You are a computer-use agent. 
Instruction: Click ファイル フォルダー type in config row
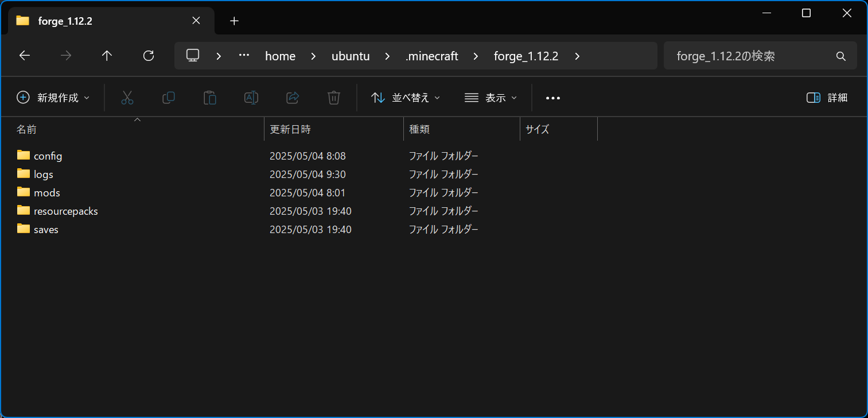tap(443, 156)
